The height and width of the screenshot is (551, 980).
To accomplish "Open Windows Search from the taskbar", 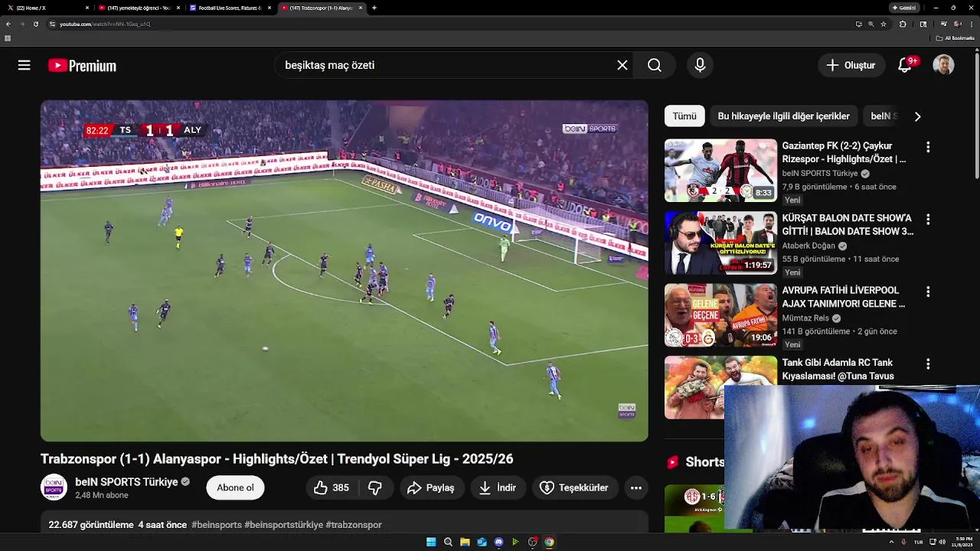I will coord(448,542).
